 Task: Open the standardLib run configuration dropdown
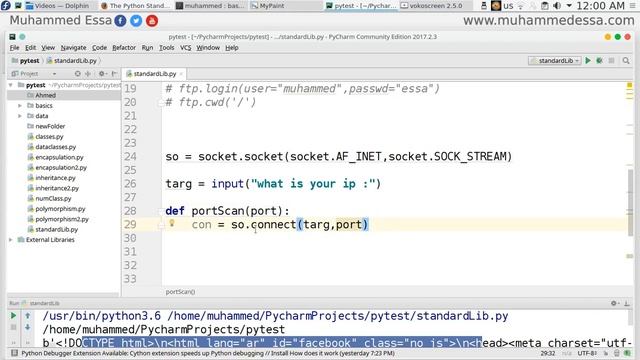(555, 60)
